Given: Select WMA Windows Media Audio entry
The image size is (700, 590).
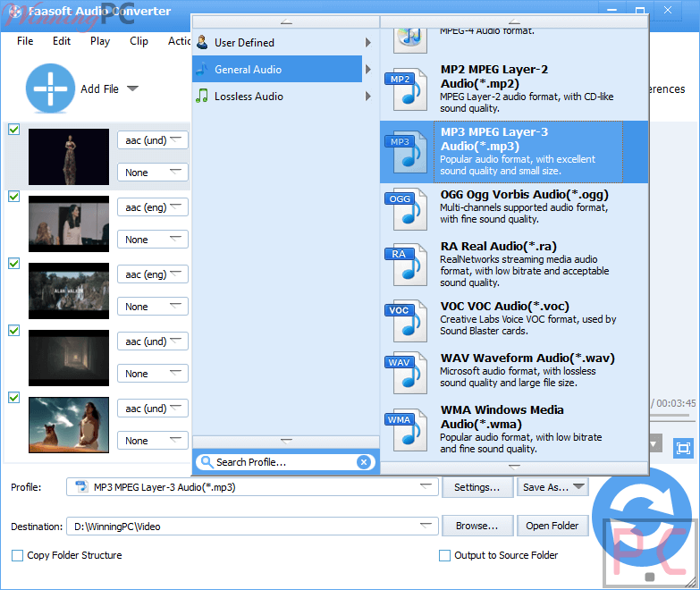Looking at the screenshot, I should click(x=514, y=429).
